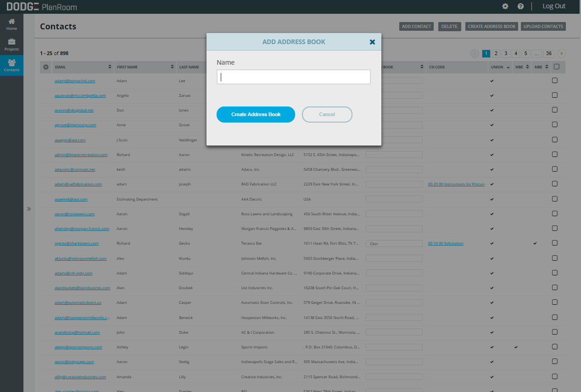Go to page 3 of contacts
Viewport: 581px width, 392px height.
click(x=506, y=54)
